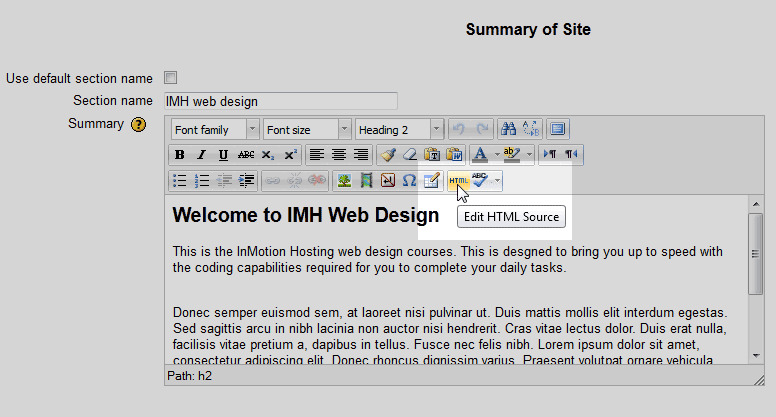Click the Section name input field
Image resolution: width=776 pixels, height=417 pixels.
[280, 101]
